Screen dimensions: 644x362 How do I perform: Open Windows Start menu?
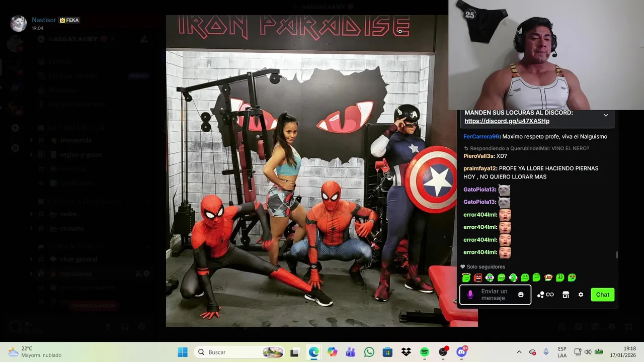pos(183,352)
